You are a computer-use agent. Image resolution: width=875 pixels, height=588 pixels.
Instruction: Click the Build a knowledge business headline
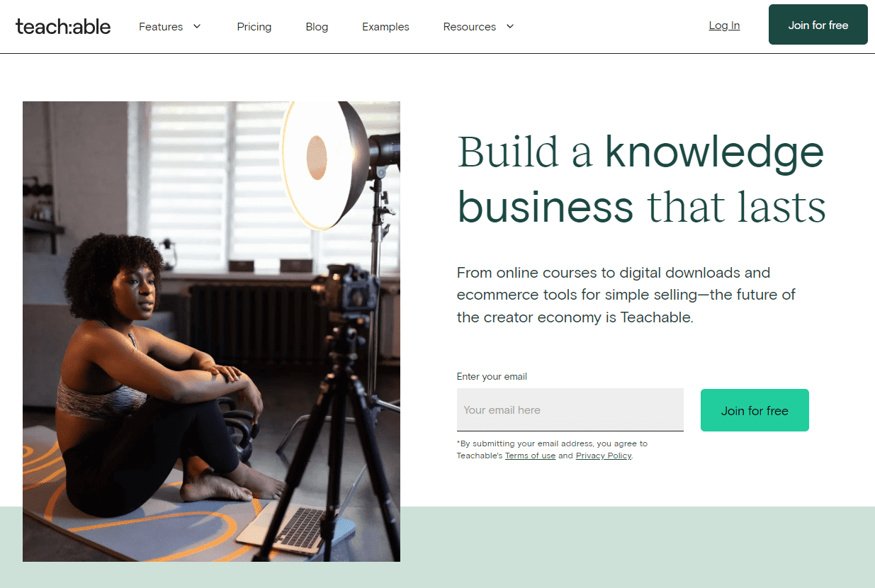(641, 179)
